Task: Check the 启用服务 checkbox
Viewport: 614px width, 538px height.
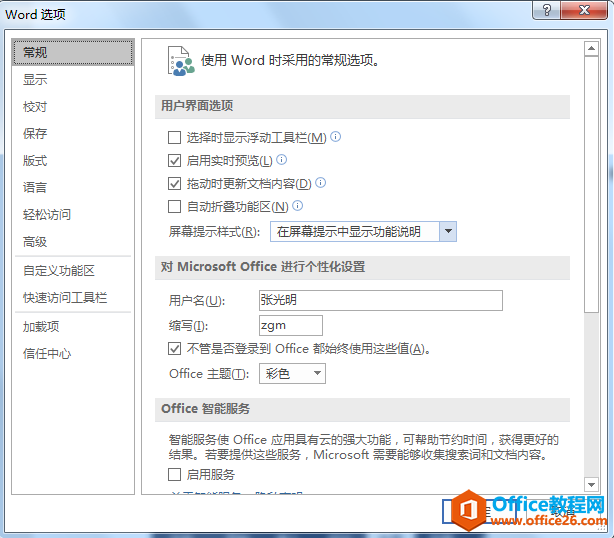Action: (174, 475)
